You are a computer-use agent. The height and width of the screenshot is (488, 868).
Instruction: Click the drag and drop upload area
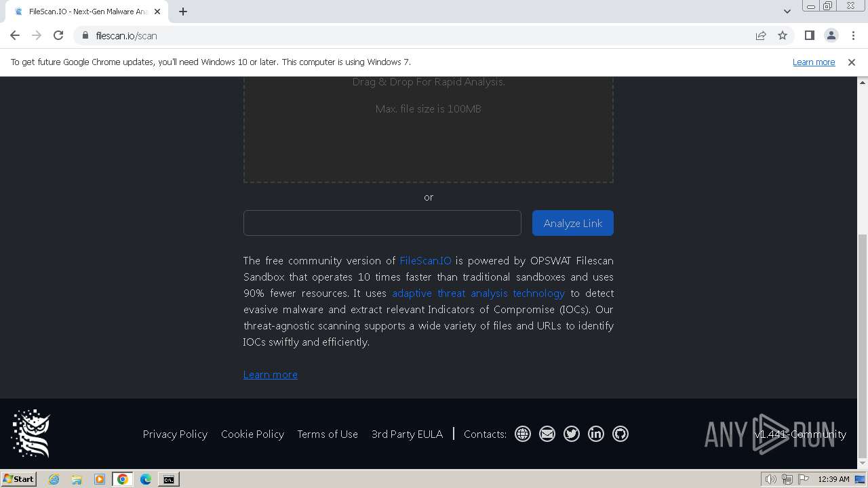(x=429, y=129)
